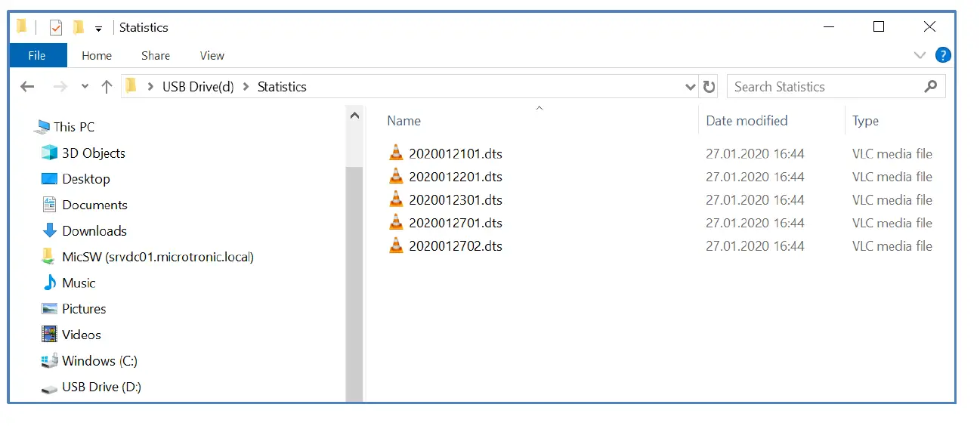Click the Help question mark icon
Screen dimensions: 980x426
(x=943, y=55)
